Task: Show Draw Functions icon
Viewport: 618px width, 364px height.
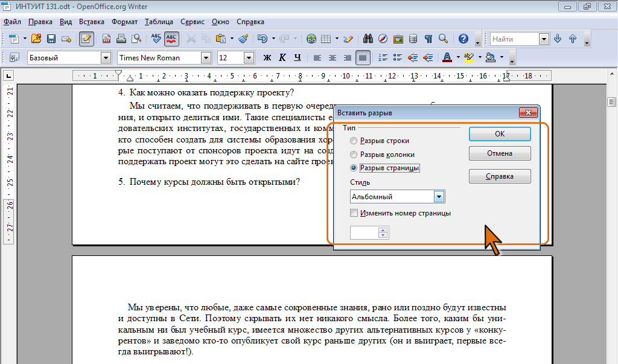Action: [348, 39]
